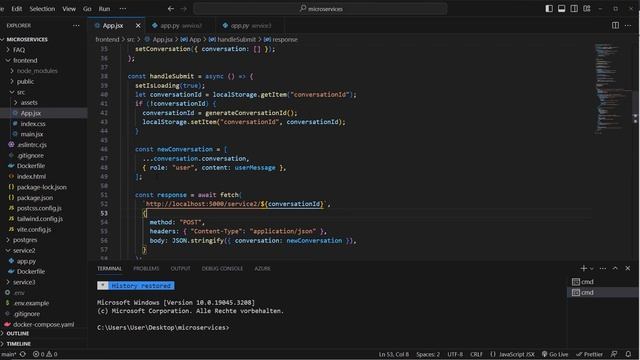The height and width of the screenshot is (360, 640).
Task: Switch to PROBLEMS panel tab
Action: coord(146,269)
